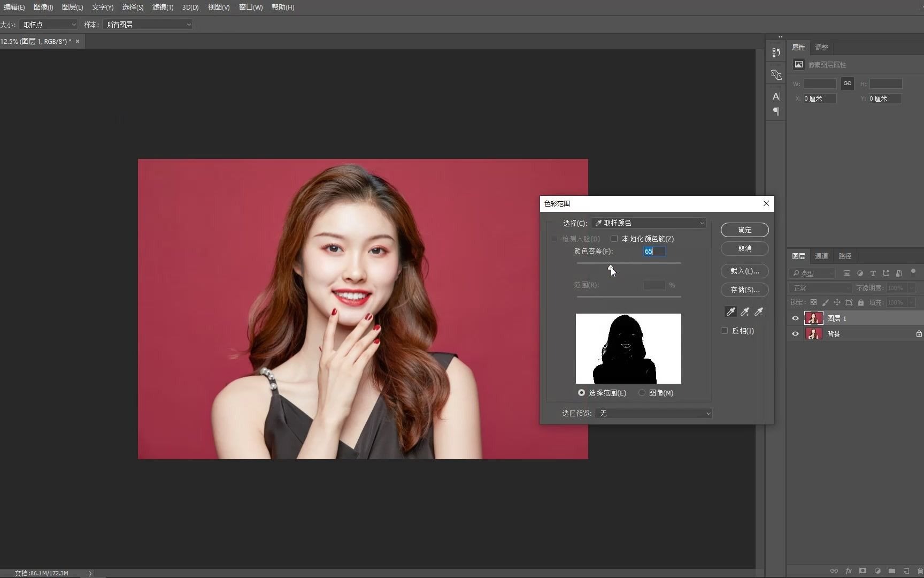Click the fx layer style icon
924x578 pixels.
849,571
